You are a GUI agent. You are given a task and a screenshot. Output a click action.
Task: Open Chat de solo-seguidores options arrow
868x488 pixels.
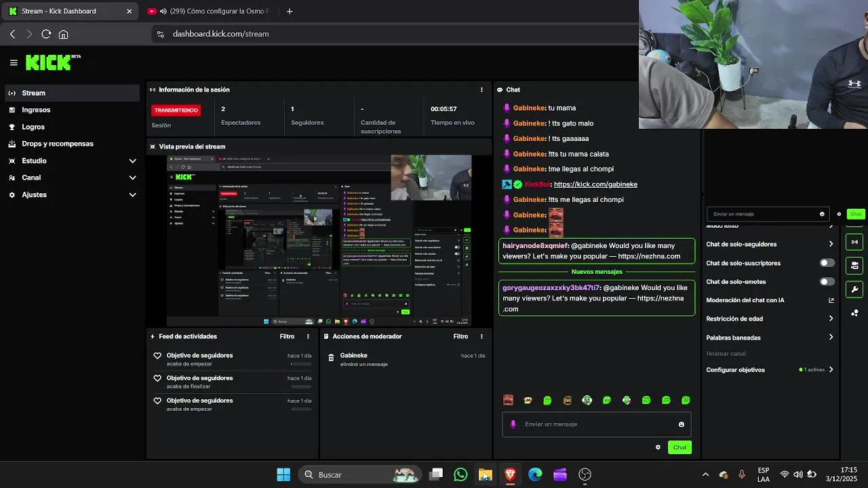coord(831,244)
